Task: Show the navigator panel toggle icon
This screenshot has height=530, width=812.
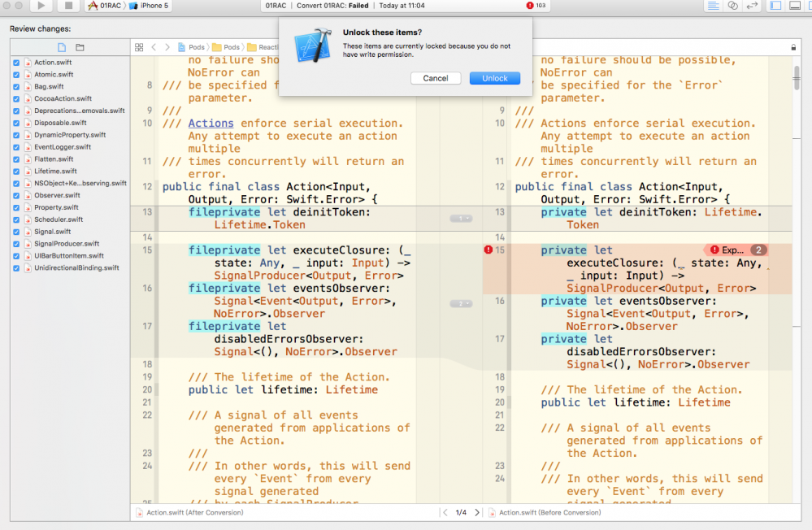Action: tap(775, 6)
